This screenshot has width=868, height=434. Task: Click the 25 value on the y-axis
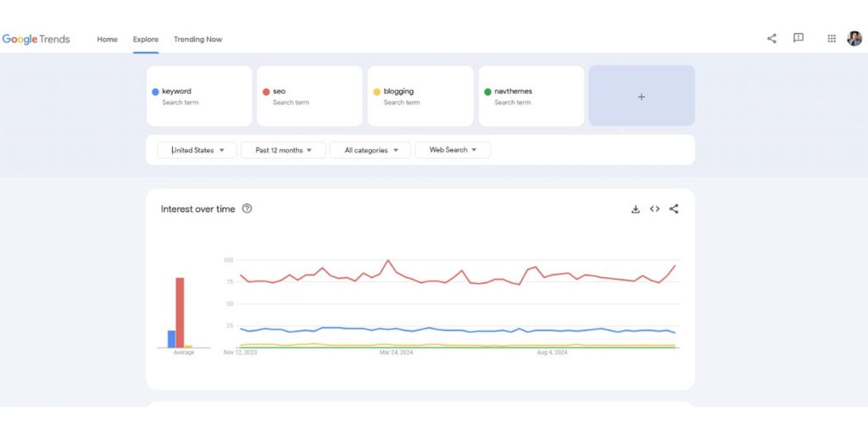pyautogui.click(x=231, y=325)
